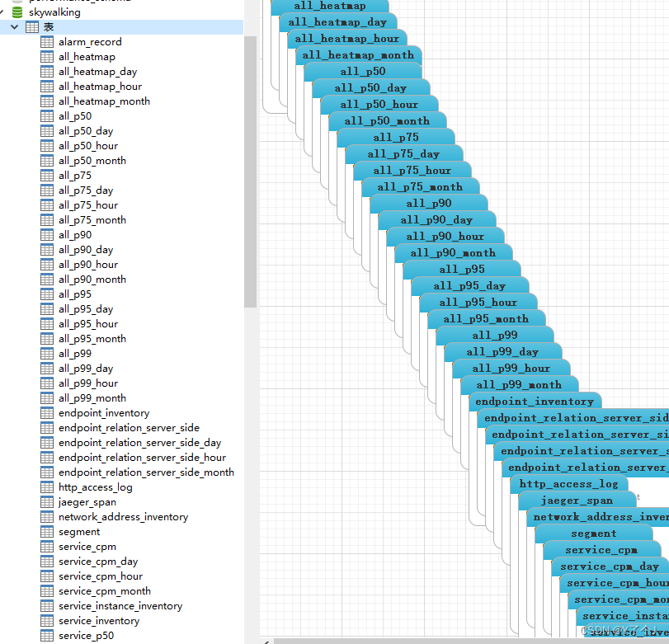Select service_instance_inventory in the tree
The width and height of the screenshot is (669, 644).
[x=120, y=605]
